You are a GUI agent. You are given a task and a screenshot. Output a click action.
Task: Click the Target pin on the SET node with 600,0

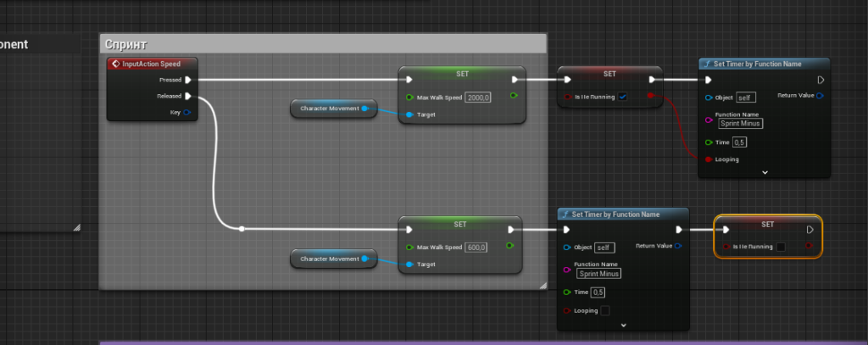tap(409, 264)
